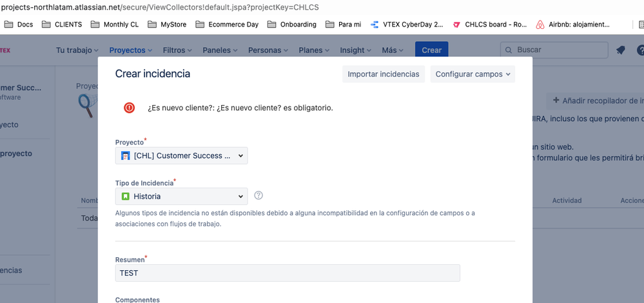Click the magnifying glass project icon
The width and height of the screenshot is (644, 303).
pos(88,106)
